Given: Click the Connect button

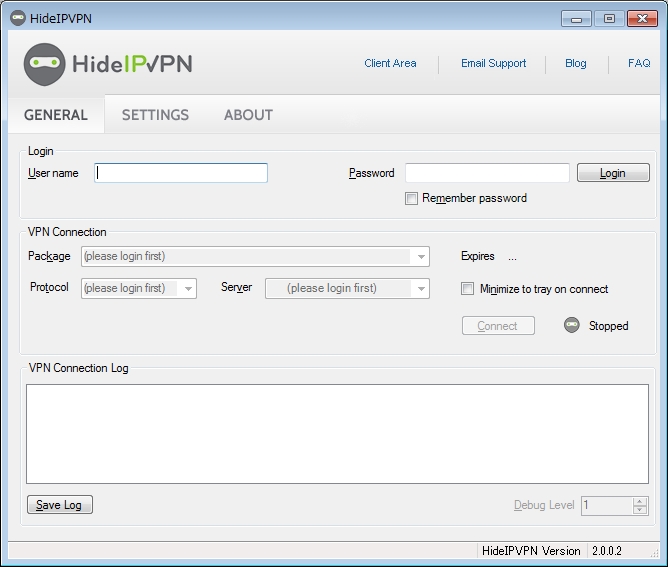Looking at the screenshot, I should click(498, 325).
